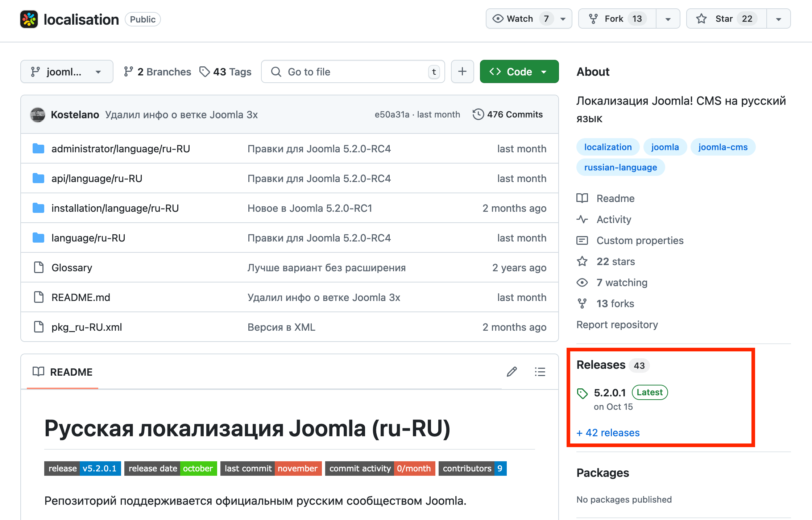
Task: Open commit message 'Новое в Joomla 5.2.0-RC1'
Action: pos(310,208)
